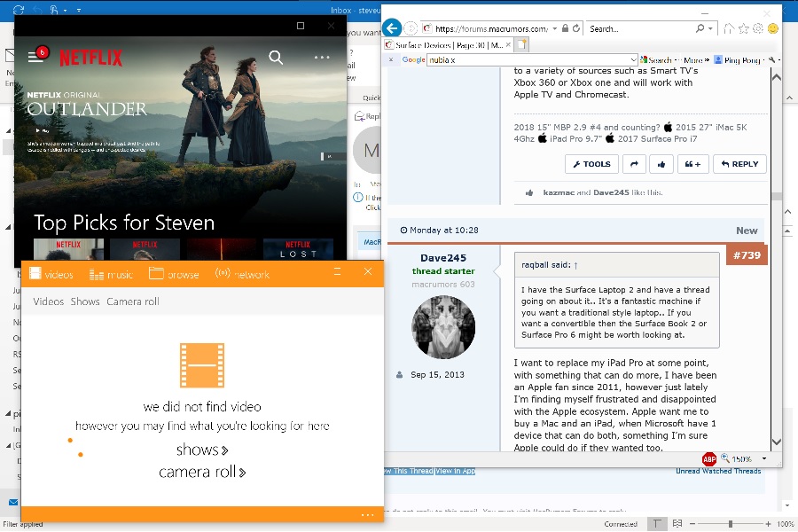Zoom out using Outlook minus button
The height and width of the screenshot is (532, 798).
[692, 523]
